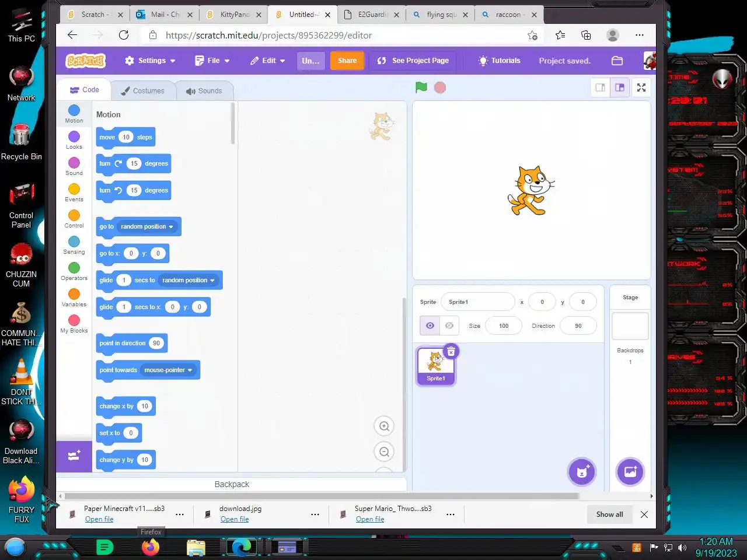747x560 pixels.
Task: Open the Add Extension button
Action: tap(74, 456)
